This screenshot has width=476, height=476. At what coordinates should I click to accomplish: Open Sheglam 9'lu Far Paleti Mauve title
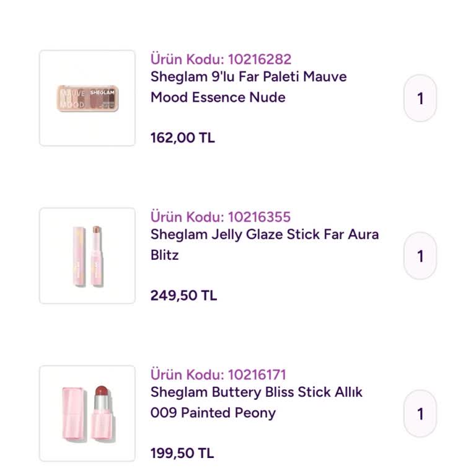point(249,77)
